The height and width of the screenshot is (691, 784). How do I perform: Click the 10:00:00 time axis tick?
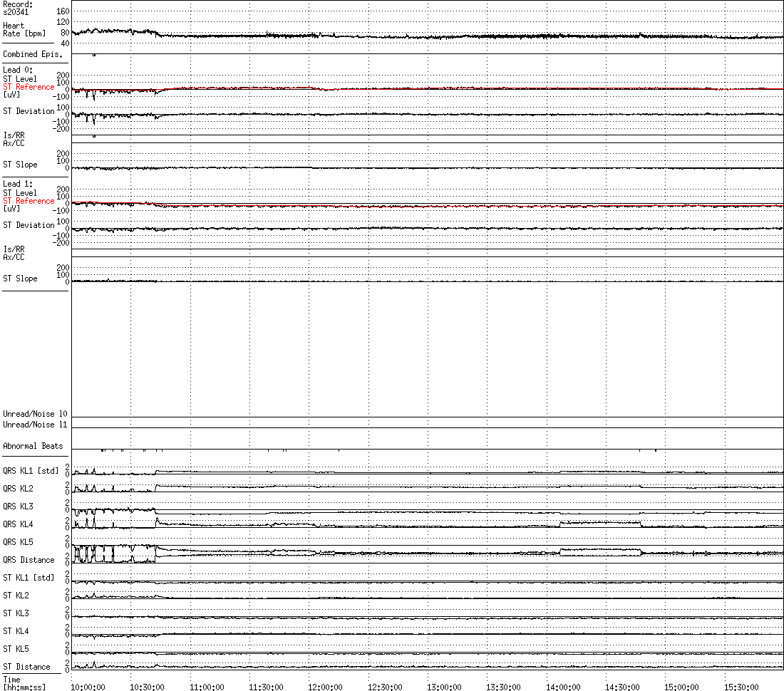coord(87,687)
